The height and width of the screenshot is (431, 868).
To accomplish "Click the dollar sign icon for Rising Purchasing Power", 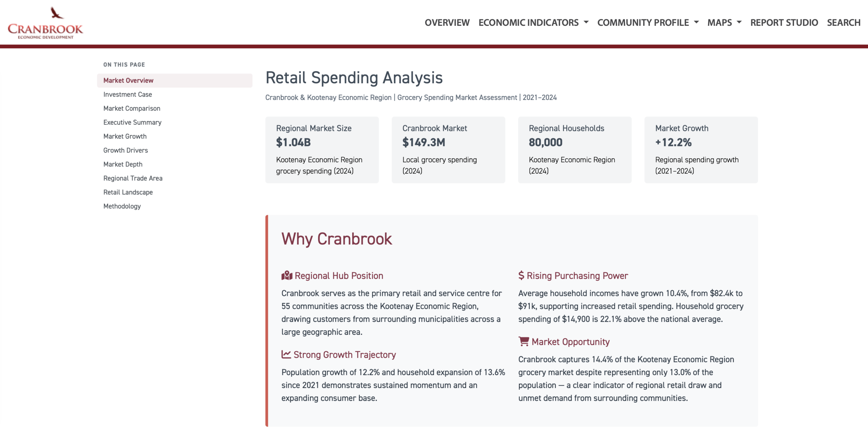I will pos(521,275).
